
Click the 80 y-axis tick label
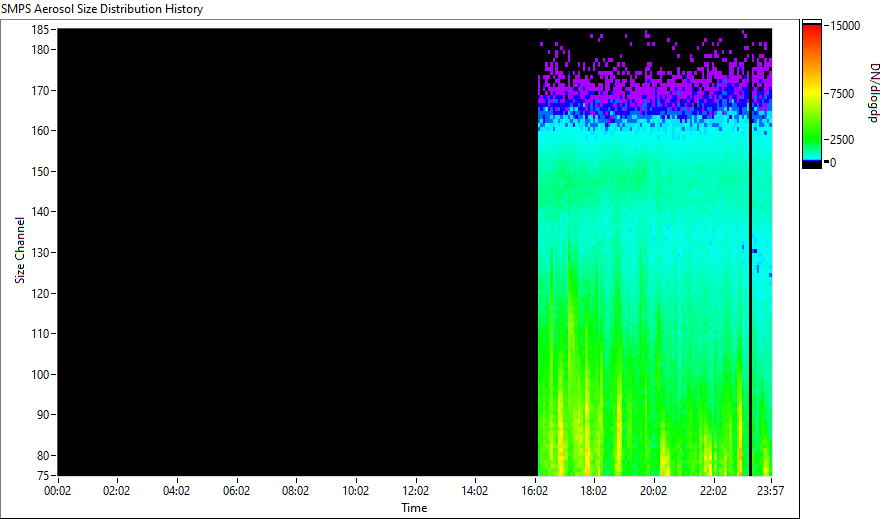pos(43,455)
